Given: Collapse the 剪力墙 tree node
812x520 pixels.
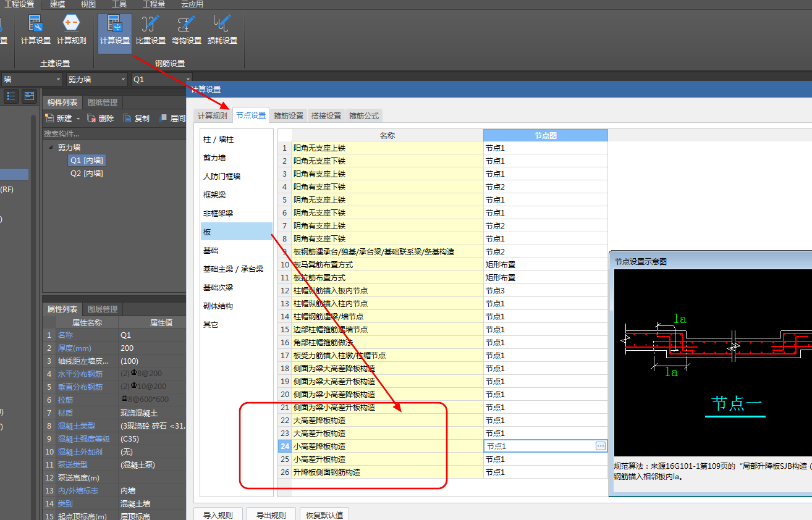Looking at the screenshot, I should point(51,148).
